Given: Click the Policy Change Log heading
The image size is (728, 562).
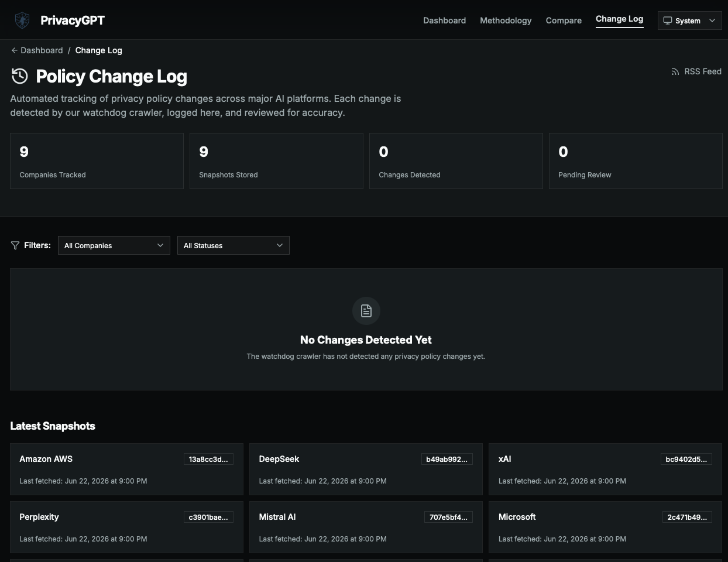Looking at the screenshot, I should [111, 77].
